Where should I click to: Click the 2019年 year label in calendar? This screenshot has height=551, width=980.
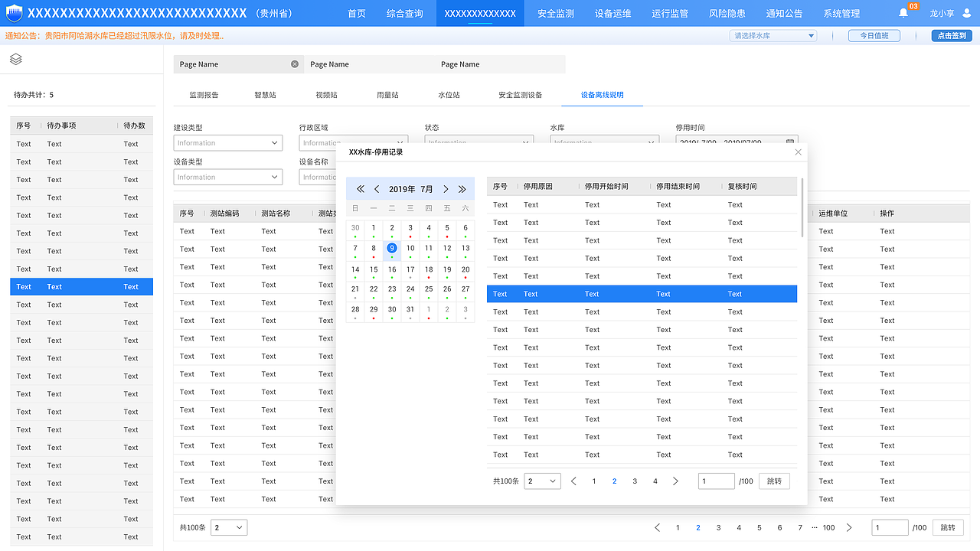coord(402,189)
